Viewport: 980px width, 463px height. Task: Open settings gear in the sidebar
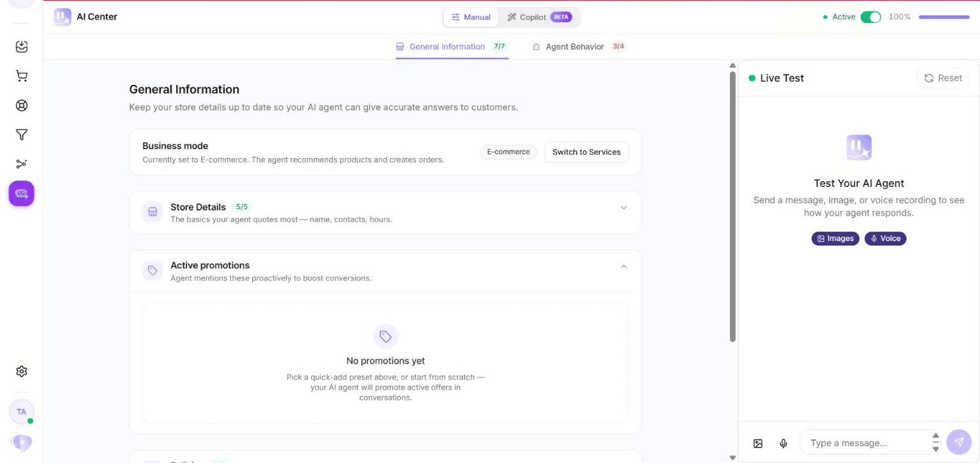(22, 371)
